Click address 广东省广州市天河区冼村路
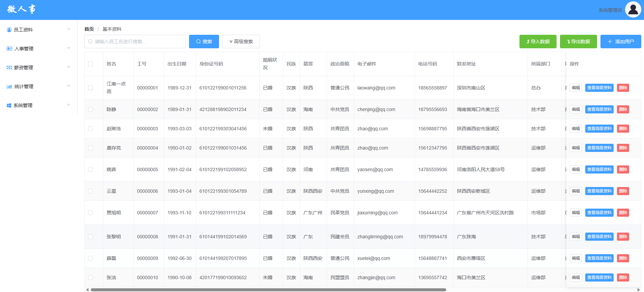Viewport: 644px width, 292px height. pyautogui.click(x=485, y=213)
